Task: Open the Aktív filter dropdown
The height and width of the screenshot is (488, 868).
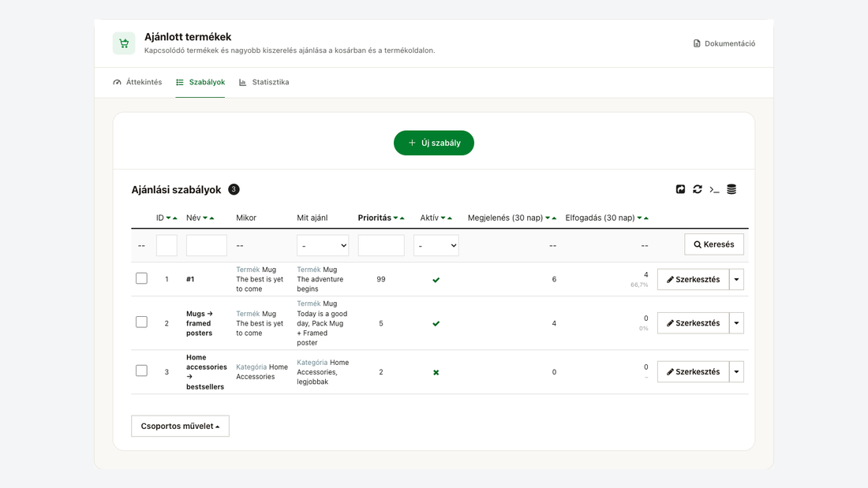Action: coord(436,245)
